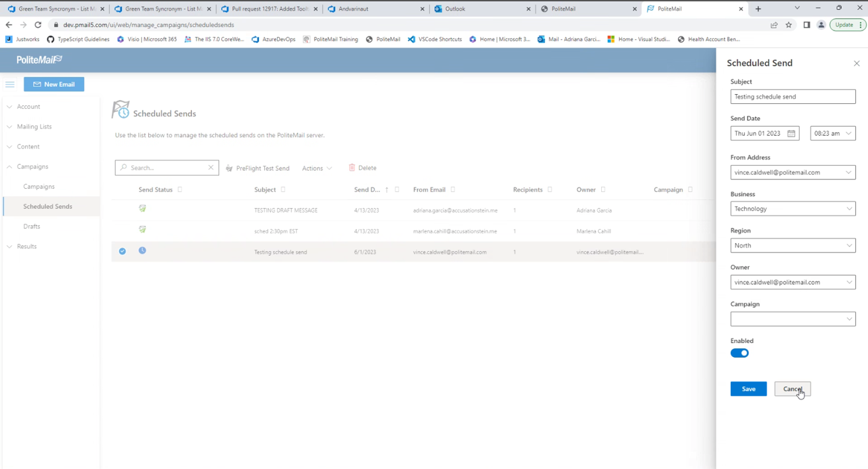Click the status icon of sched 2:30pm EST row
The width and height of the screenshot is (868, 469).
142,230
